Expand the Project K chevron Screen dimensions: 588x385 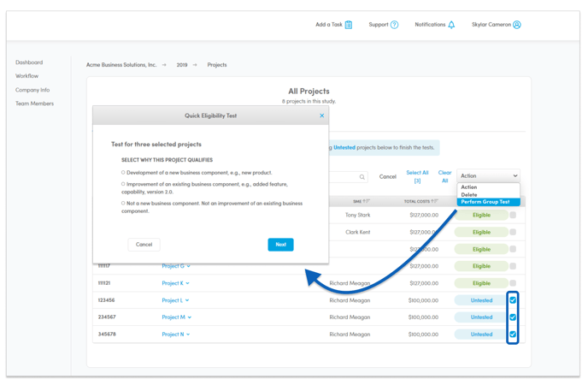pos(187,283)
